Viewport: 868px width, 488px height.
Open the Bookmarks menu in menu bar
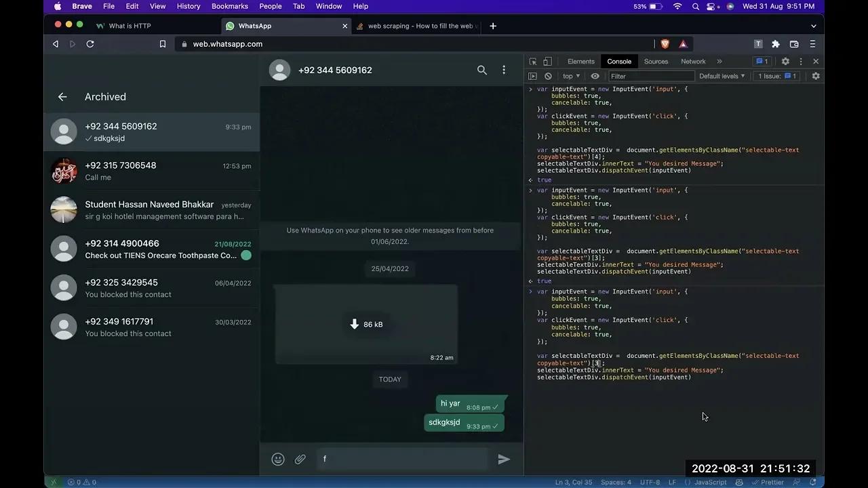click(229, 6)
